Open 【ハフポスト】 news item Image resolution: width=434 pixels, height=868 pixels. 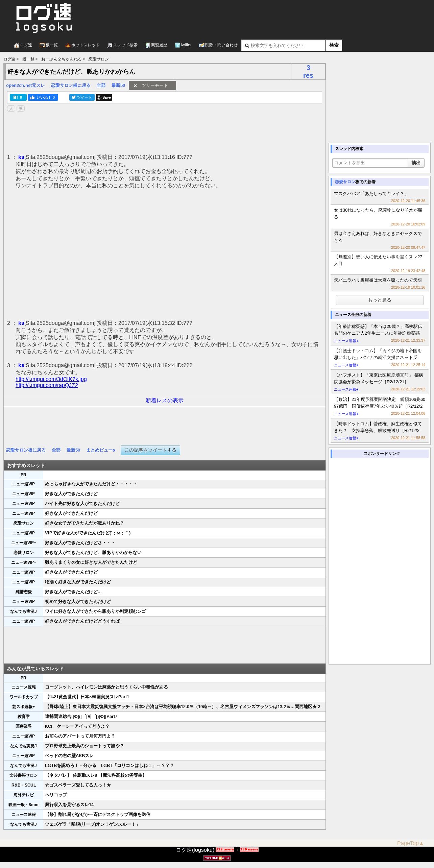(x=378, y=379)
